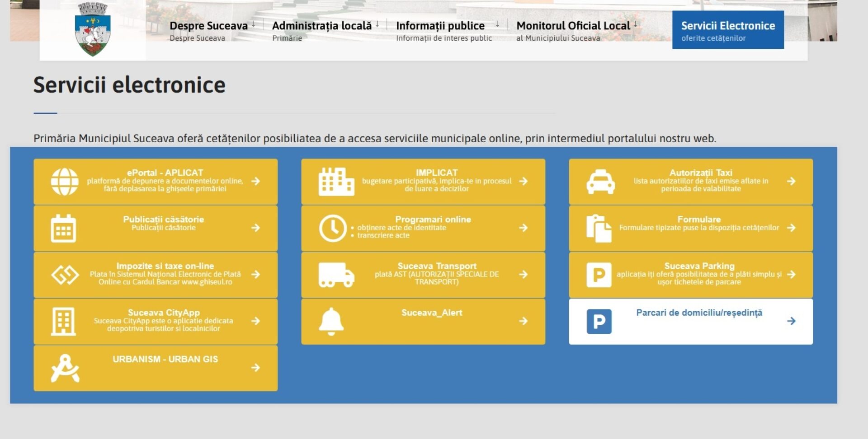The width and height of the screenshot is (868, 439).
Task: Click the truck icon for Suceava Transport
Action: coord(336,275)
